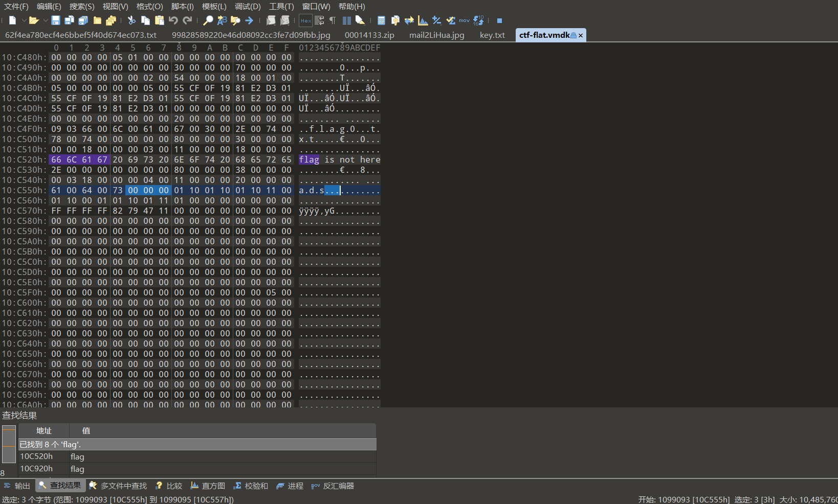
Task: Open the 视图(V) menu
Action: 115,7
